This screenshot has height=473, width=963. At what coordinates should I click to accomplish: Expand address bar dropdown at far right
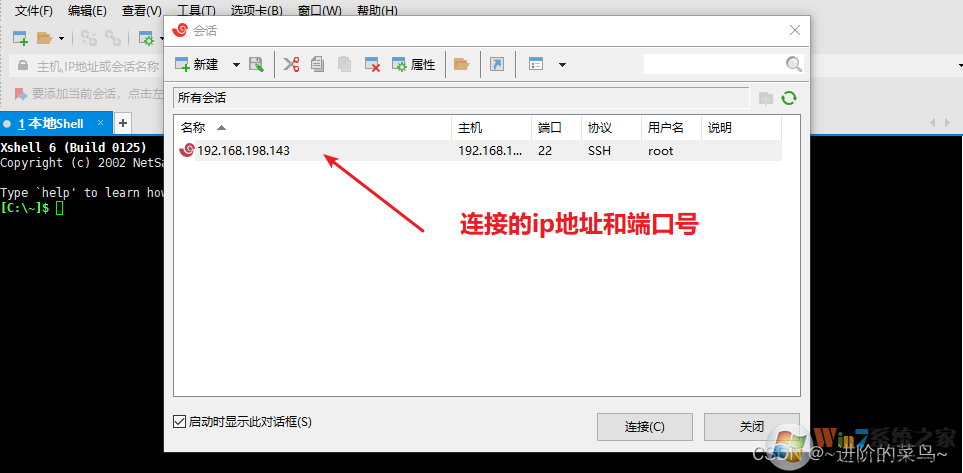pyautogui.click(x=960, y=65)
